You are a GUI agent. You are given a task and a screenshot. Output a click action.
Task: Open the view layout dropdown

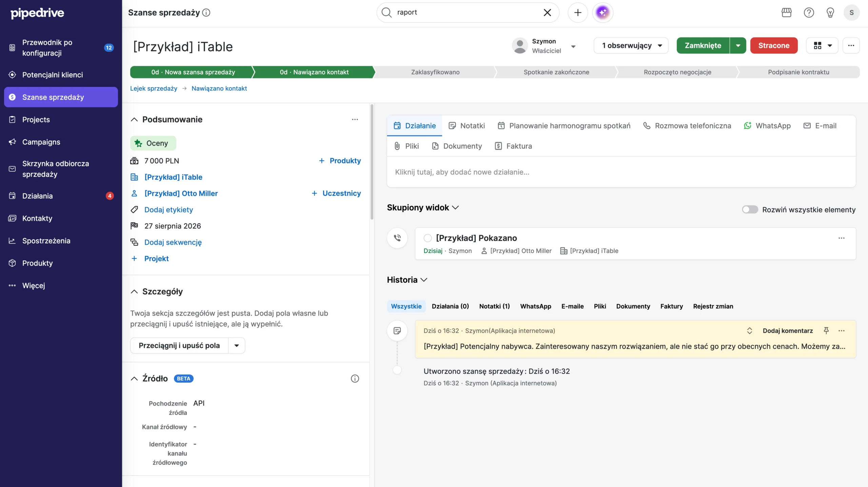(x=822, y=45)
